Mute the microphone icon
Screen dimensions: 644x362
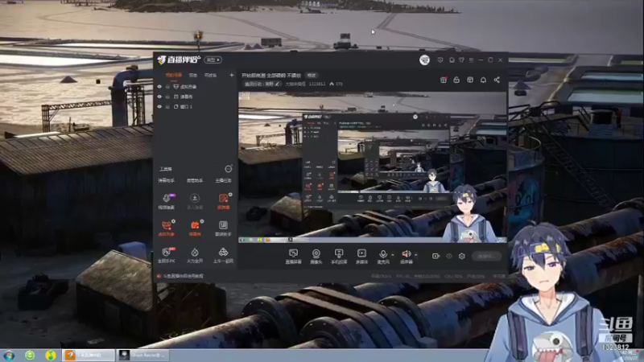(x=383, y=254)
